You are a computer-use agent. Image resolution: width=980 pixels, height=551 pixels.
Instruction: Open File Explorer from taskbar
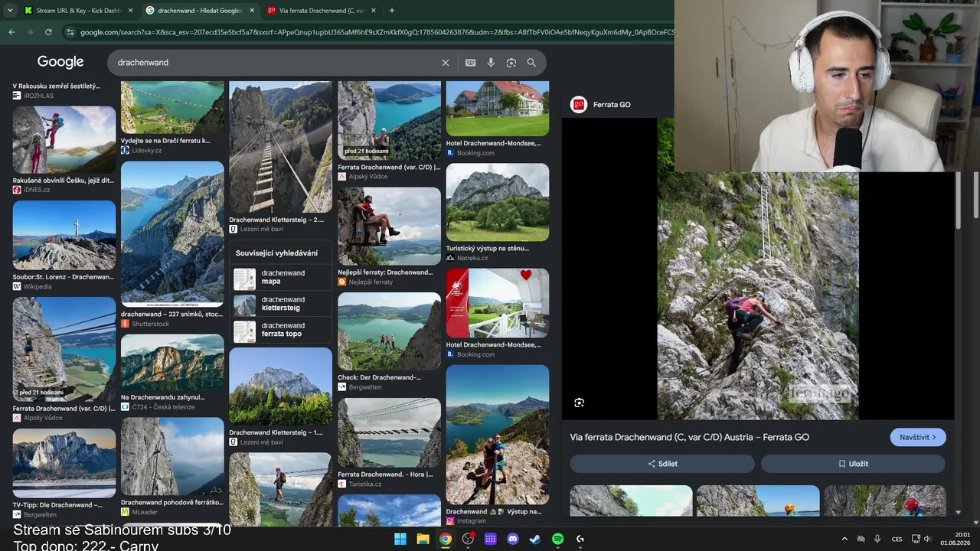click(423, 539)
